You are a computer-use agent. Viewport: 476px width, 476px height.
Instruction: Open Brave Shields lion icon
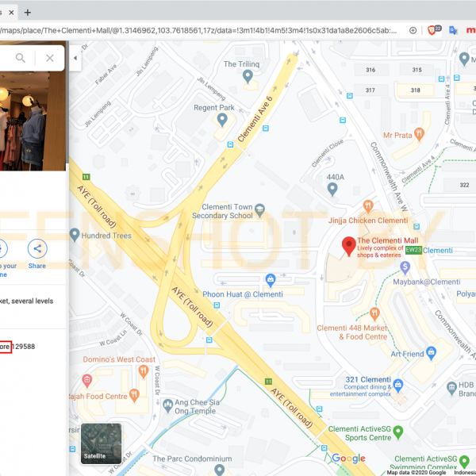pos(432,30)
